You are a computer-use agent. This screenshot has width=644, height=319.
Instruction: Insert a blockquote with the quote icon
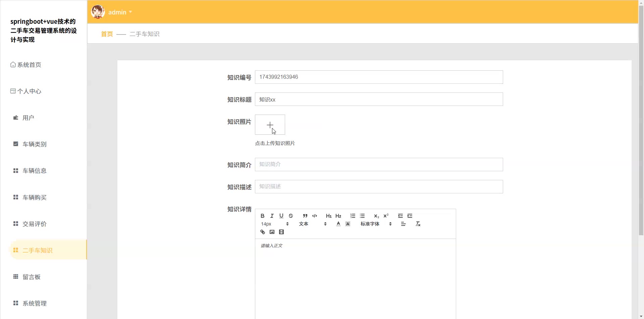[305, 216]
